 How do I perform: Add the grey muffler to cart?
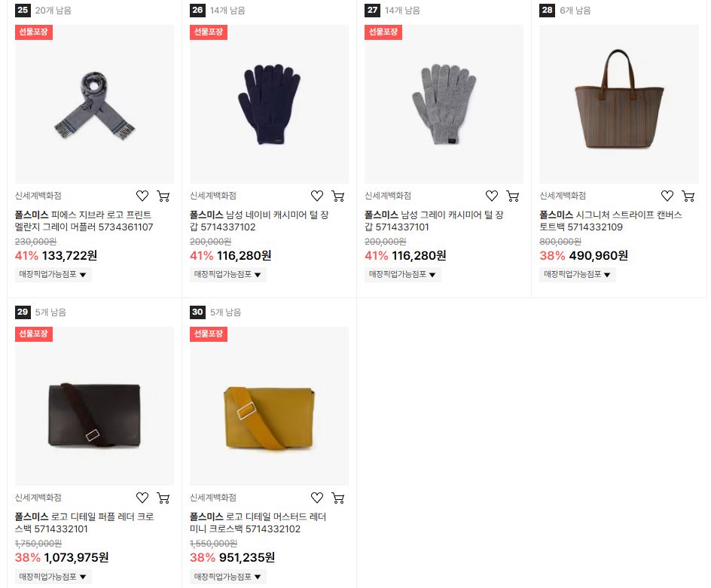point(163,196)
